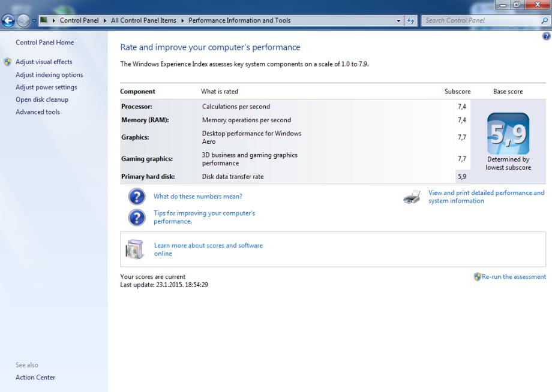Click the Subscore column header
Screen dimensions: 552x392
pyautogui.click(x=457, y=92)
